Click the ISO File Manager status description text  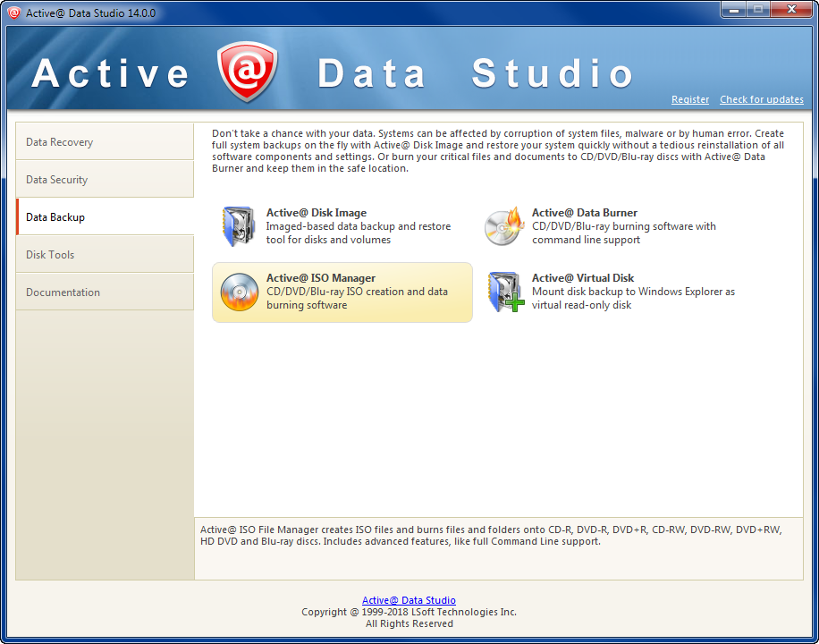tap(491, 536)
